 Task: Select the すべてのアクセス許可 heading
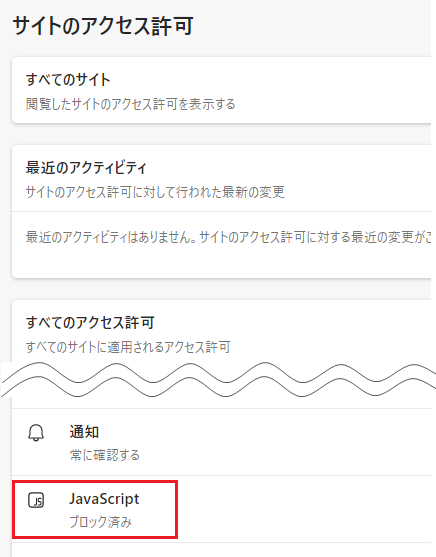pyautogui.click(x=90, y=323)
